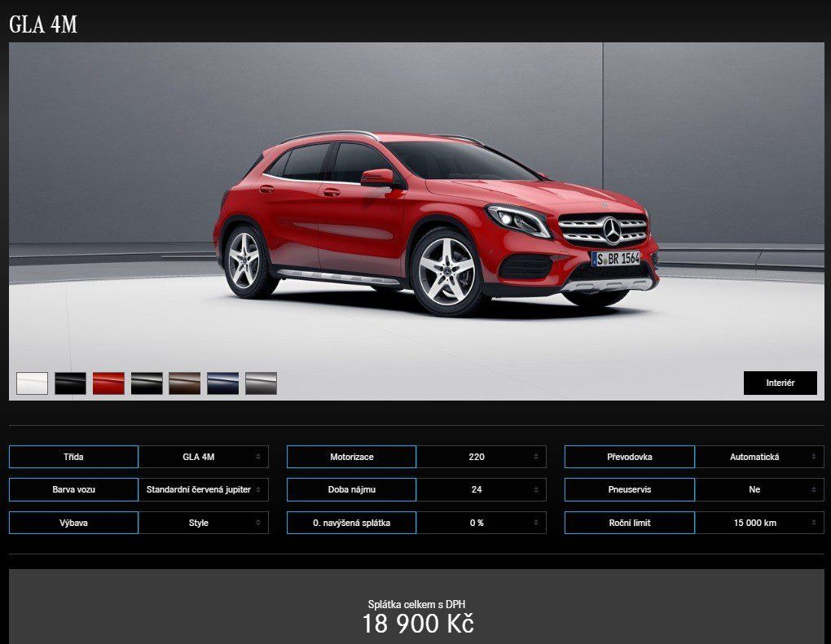Image resolution: width=831 pixels, height=644 pixels.
Task: Choose the silver grey color swatch
Action: pyautogui.click(x=261, y=383)
